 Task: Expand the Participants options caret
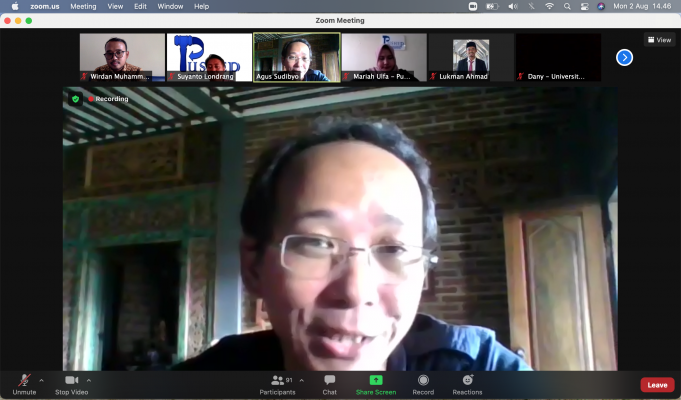[x=301, y=380]
